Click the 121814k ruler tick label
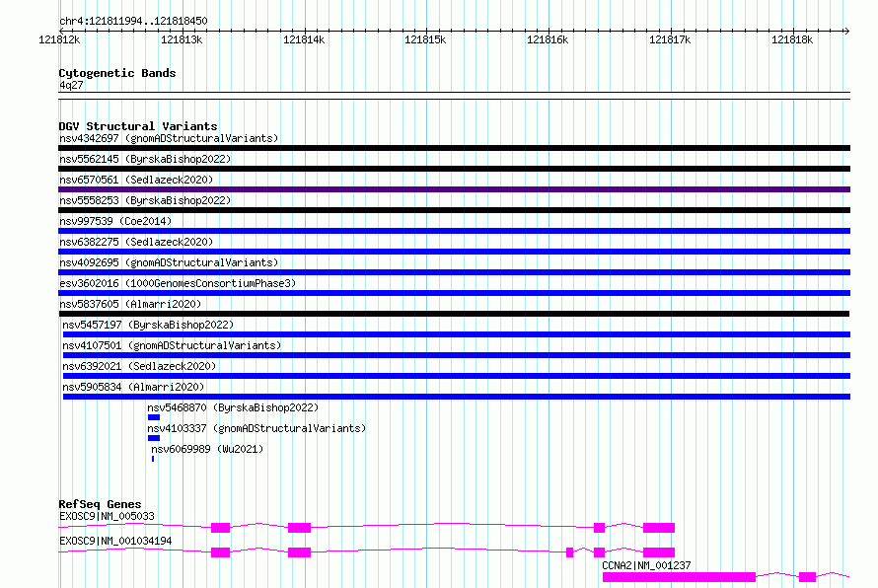Screen dimensions: 878x588 (x=304, y=39)
